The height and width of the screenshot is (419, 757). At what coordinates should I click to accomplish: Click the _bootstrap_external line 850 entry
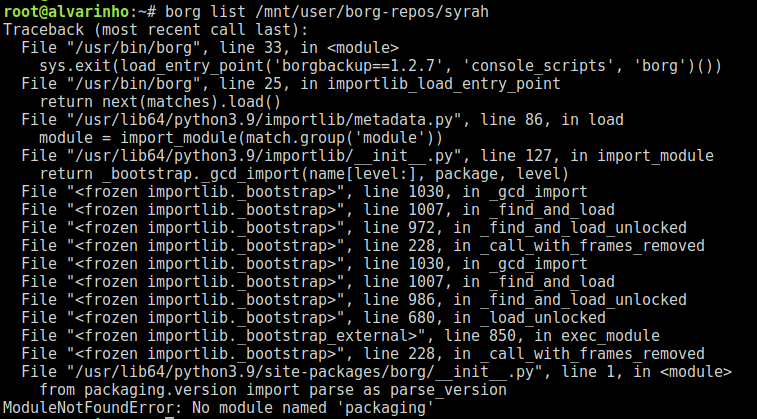pos(340,336)
